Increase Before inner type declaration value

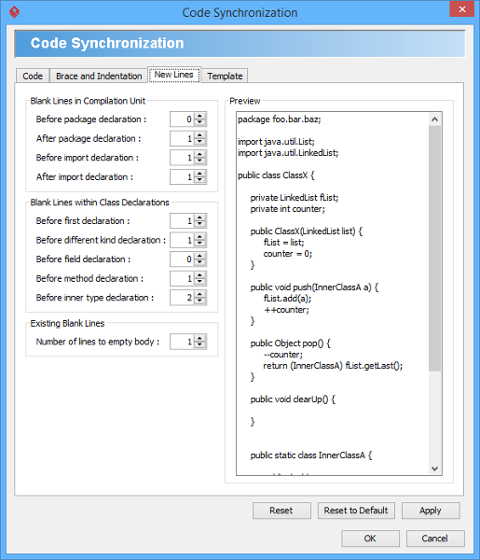pos(200,294)
